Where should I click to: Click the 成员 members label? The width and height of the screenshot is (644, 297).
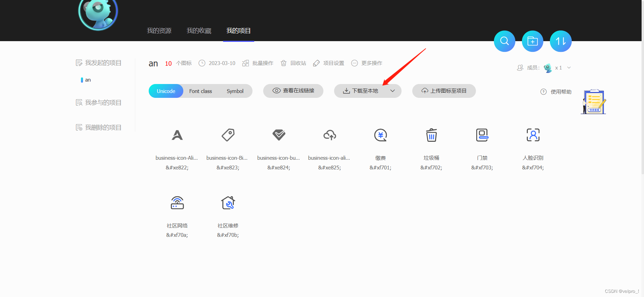tap(533, 68)
